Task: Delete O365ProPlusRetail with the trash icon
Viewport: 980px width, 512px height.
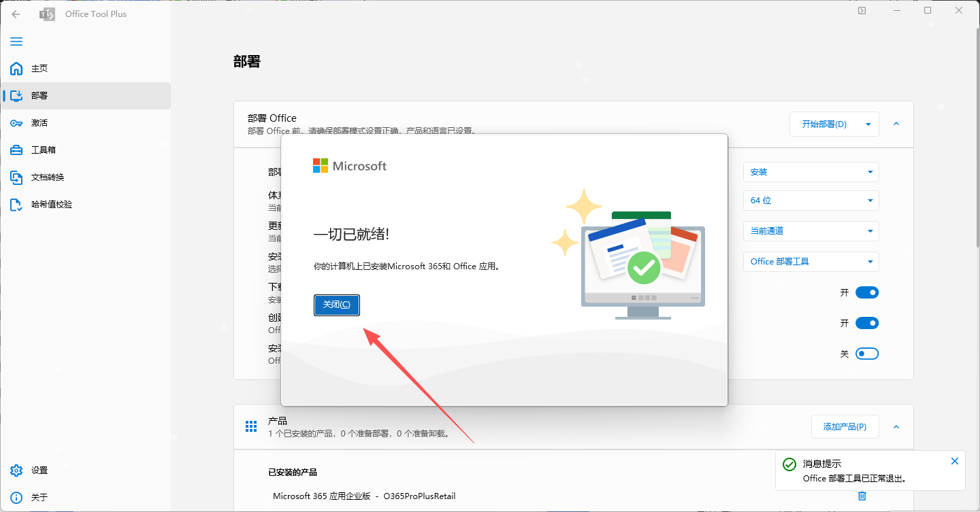Action: click(862, 496)
